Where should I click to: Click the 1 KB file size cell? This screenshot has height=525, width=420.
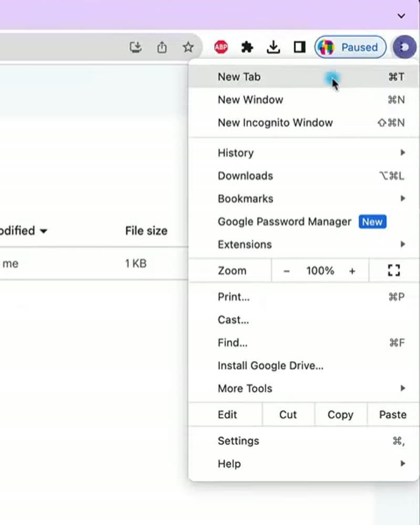(x=135, y=264)
